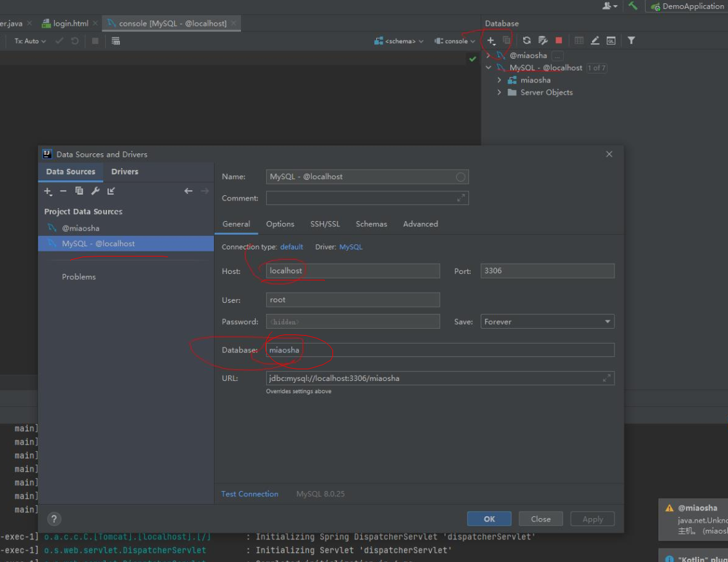Image resolution: width=728 pixels, height=562 pixels.
Task: Click the add data source plus icon in Database panel
Action: (491, 41)
